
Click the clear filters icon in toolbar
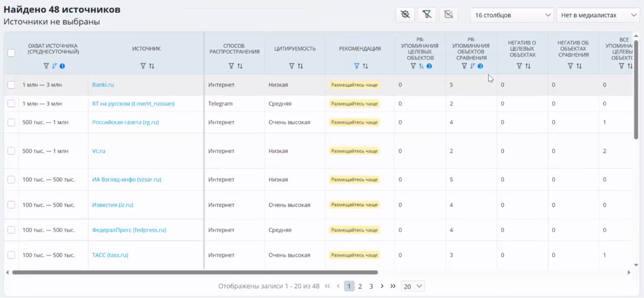[427, 15]
